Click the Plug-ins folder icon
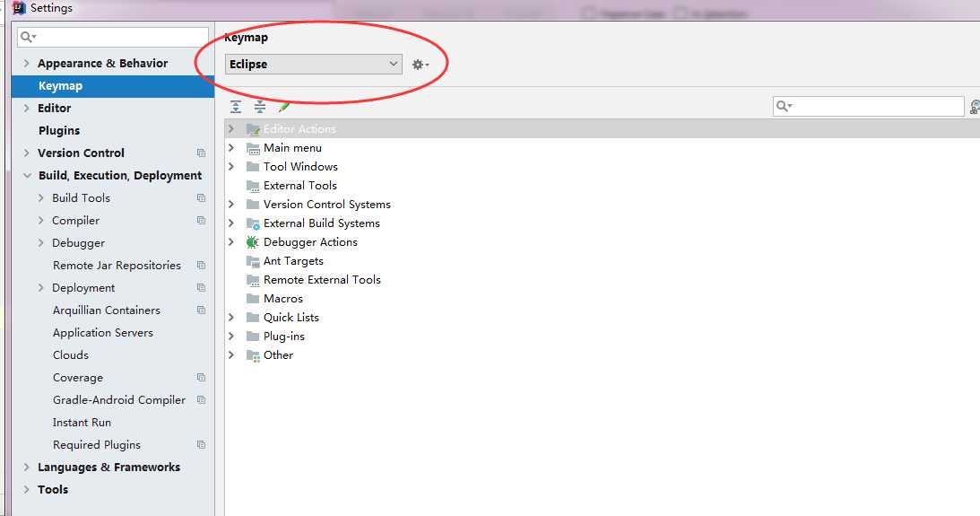Screen dimensions: 980x516 coord(253,336)
